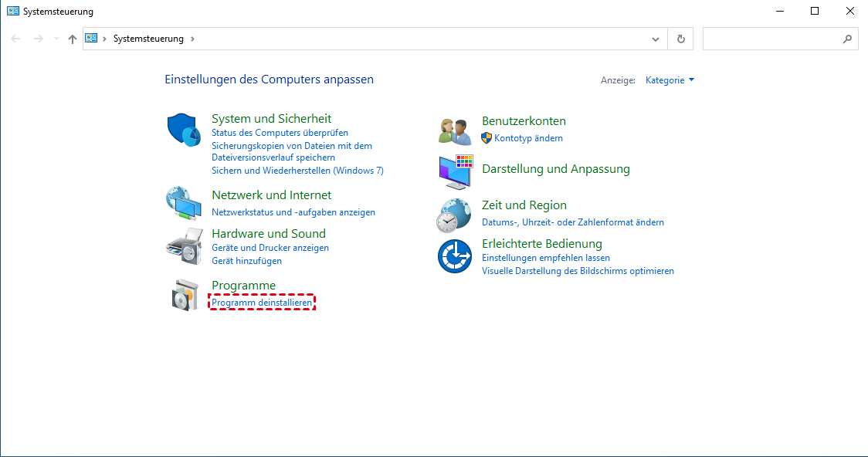Click the Systemsteuerung title bar icon

(12, 11)
